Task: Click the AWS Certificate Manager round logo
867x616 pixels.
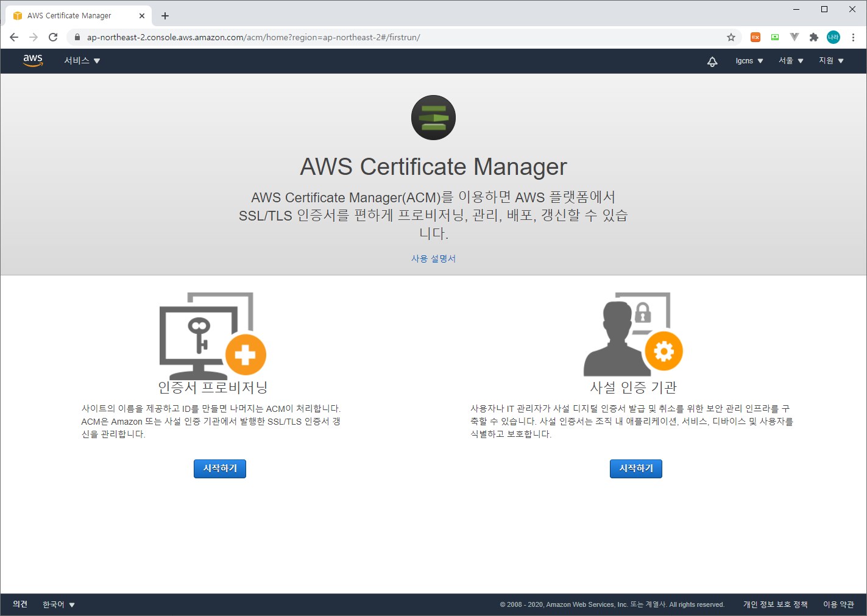Action: click(433, 118)
